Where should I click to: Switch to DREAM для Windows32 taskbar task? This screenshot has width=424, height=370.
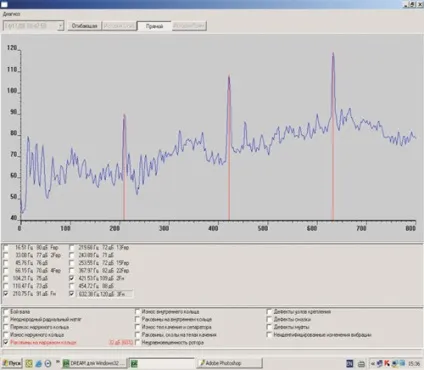[x=95, y=363]
